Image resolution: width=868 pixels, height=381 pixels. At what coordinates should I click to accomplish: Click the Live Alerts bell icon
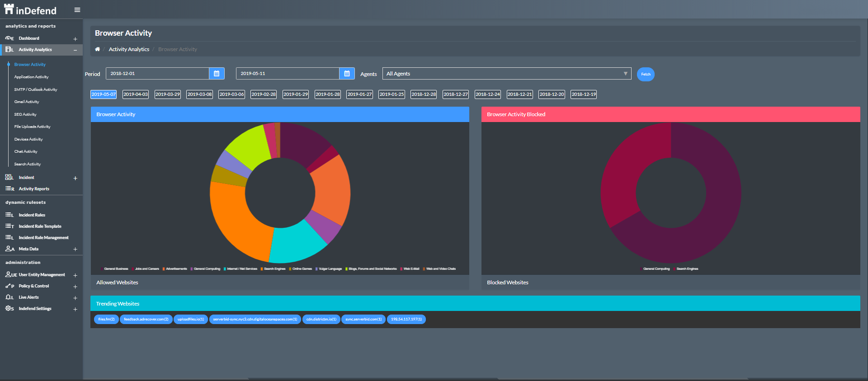click(9, 297)
